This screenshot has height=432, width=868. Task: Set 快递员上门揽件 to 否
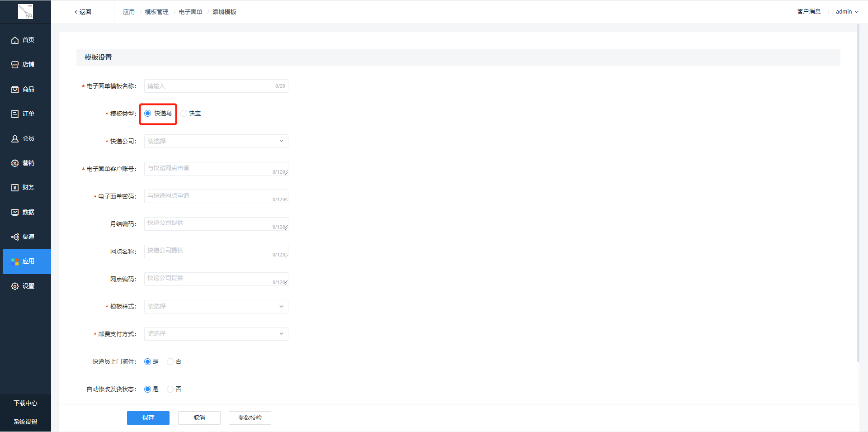[170, 362]
